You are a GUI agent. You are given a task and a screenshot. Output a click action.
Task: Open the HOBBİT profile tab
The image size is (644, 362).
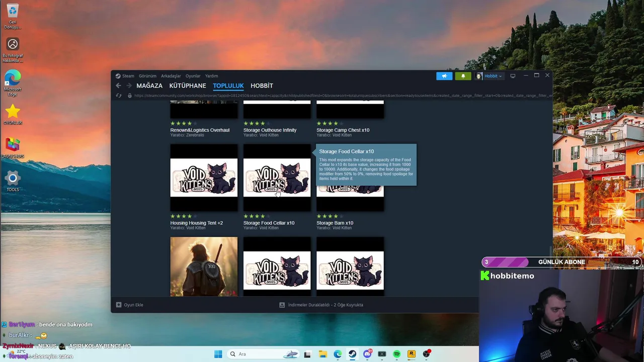point(262,85)
